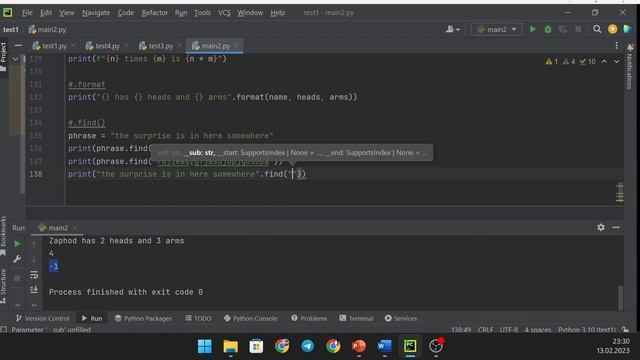Open the Project tool window
Viewport: 640px width, 360px height.
(x=4, y=56)
